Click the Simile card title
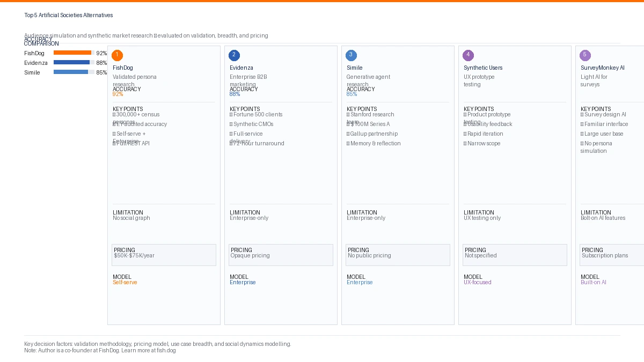This screenshot has height=362, width=644. [355, 68]
